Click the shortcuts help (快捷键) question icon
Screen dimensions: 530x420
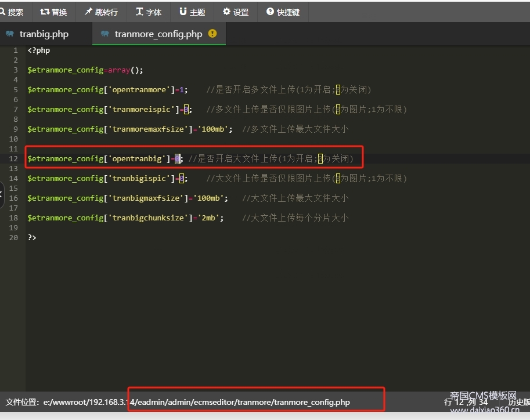[x=269, y=11]
